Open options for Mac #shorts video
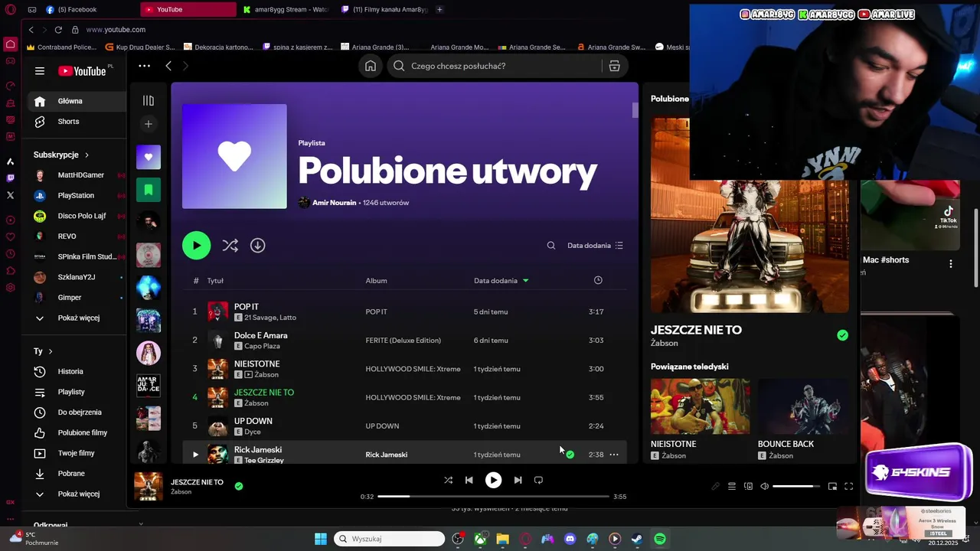This screenshot has width=980, height=551. point(951,263)
